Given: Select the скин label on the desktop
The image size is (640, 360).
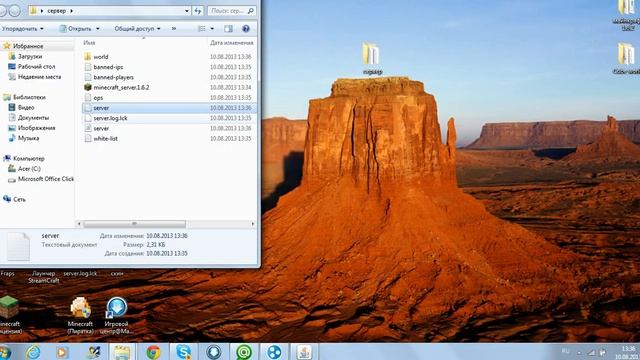Looking at the screenshot, I should pos(117,273).
